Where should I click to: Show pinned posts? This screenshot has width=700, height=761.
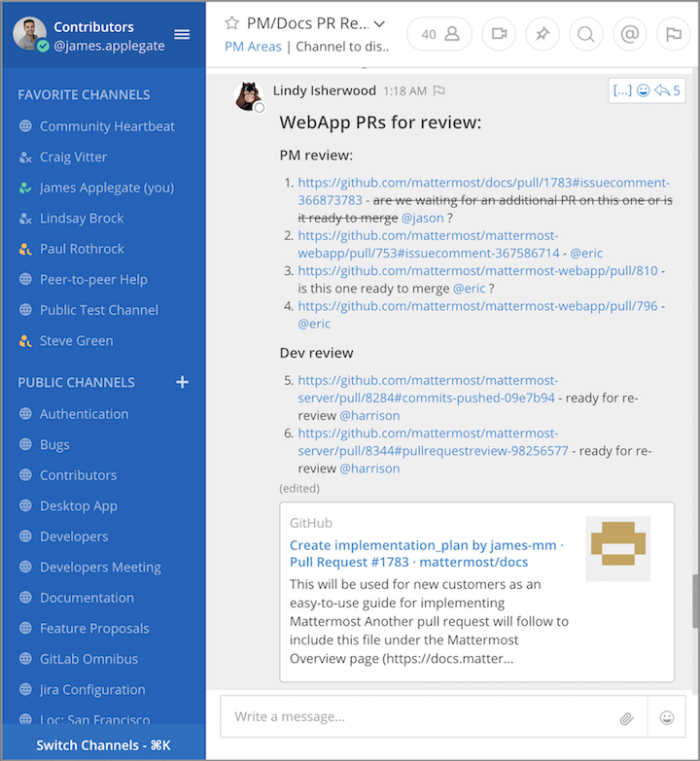(542, 34)
